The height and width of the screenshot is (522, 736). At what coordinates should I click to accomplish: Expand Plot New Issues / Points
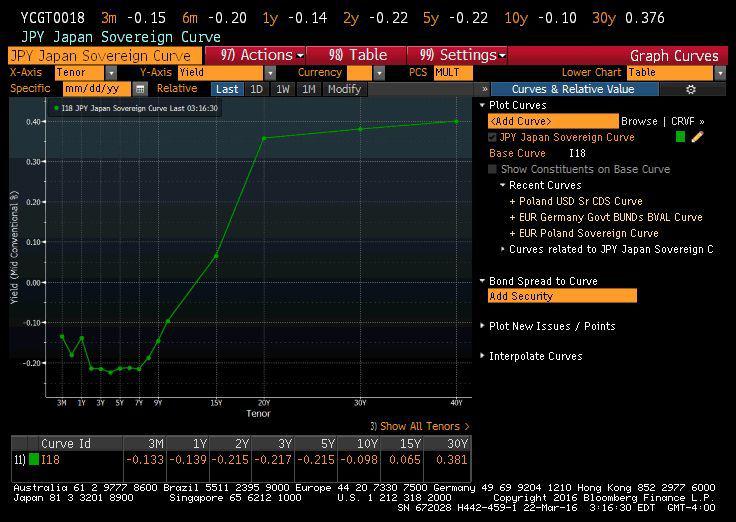click(x=482, y=325)
